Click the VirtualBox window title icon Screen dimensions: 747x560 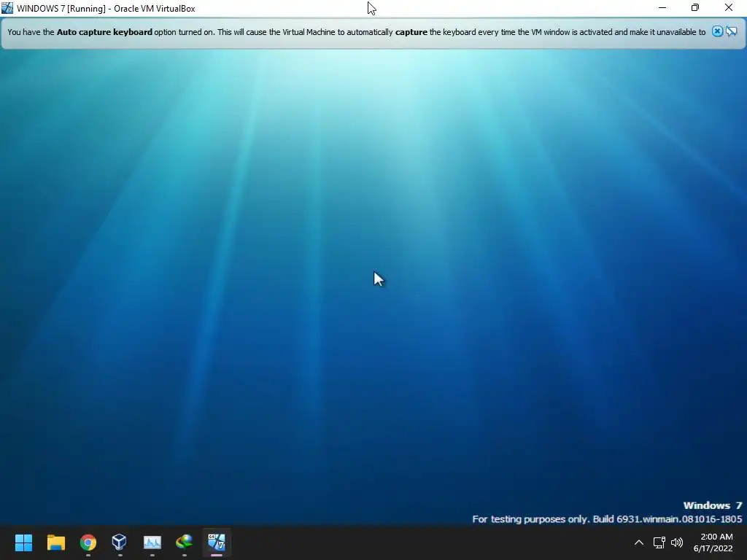click(7, 8)
